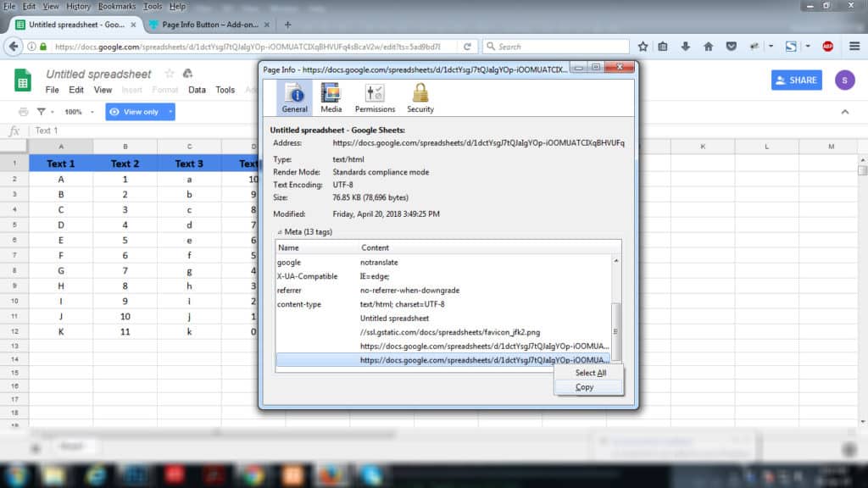Viewport: 868px width, 488px height.
Task: Select the X-UA-Compatible meta row
Action: pos(443,276)
